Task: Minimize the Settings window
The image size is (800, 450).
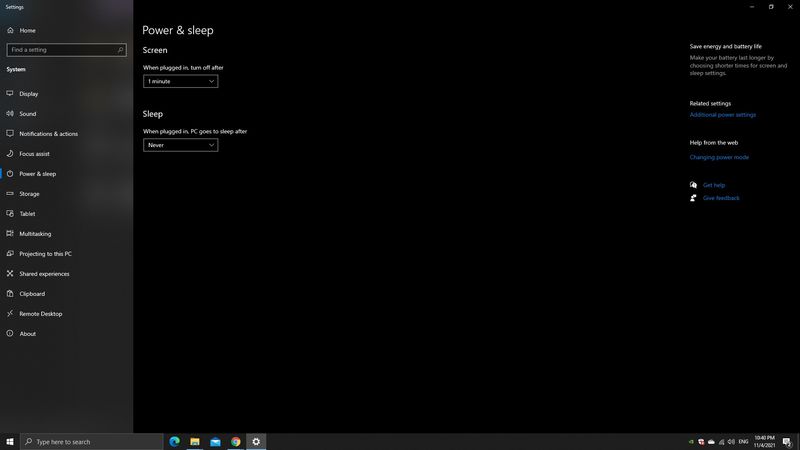Action: (x=752, y=7)
